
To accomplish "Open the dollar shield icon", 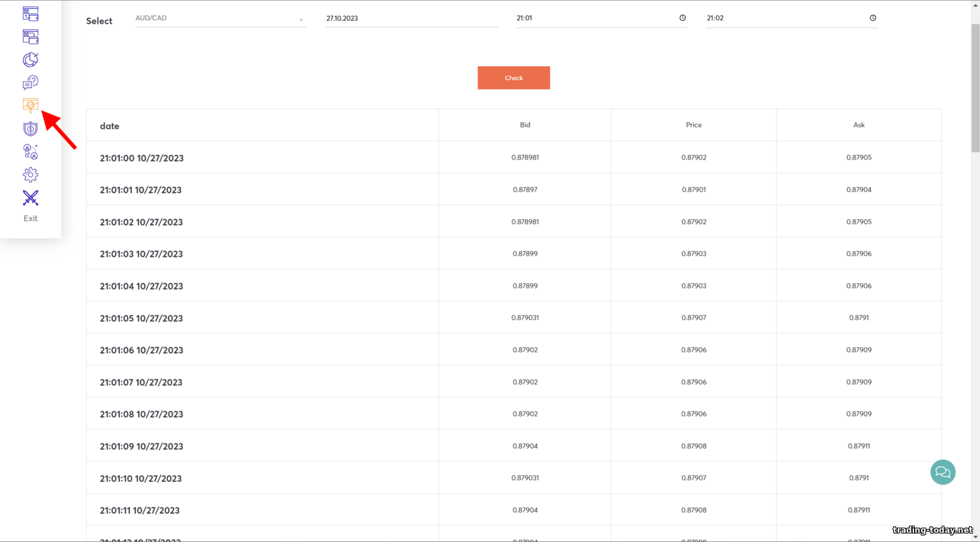I will click(x=30, y=129).
